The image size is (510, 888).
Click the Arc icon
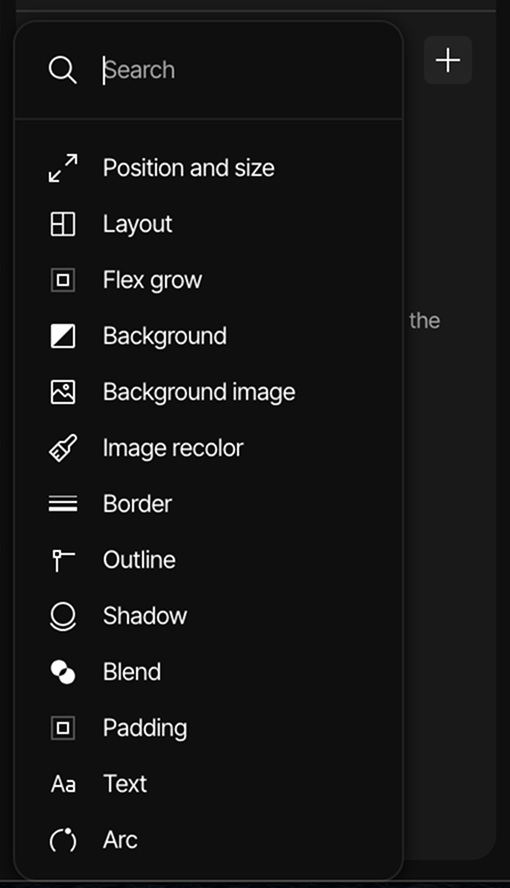coord(63,840)
